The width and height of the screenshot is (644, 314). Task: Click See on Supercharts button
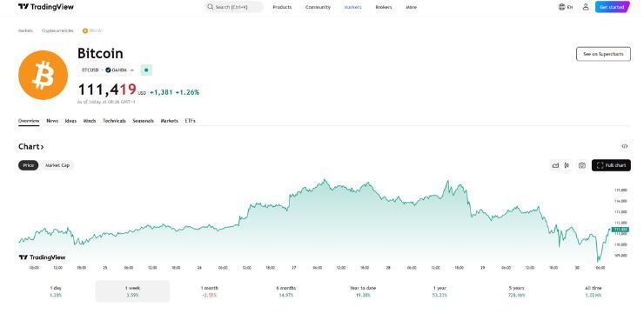(x=603, y=54)
